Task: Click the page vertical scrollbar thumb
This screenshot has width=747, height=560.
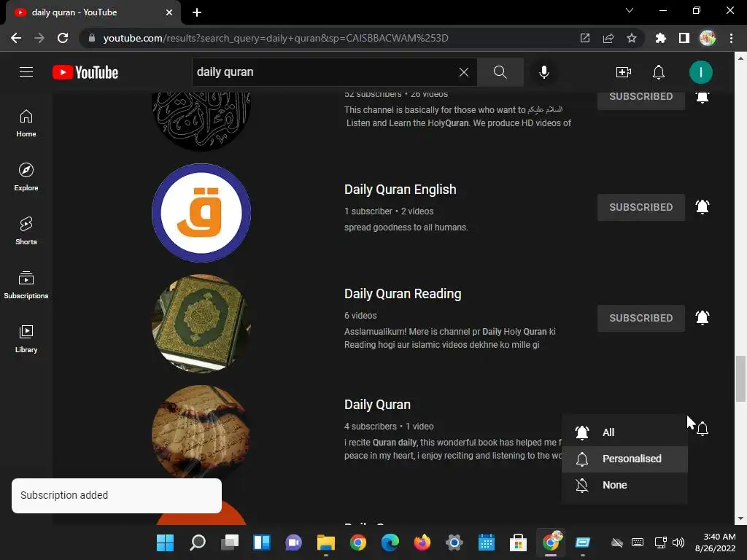Action: [x=740, y=378]
